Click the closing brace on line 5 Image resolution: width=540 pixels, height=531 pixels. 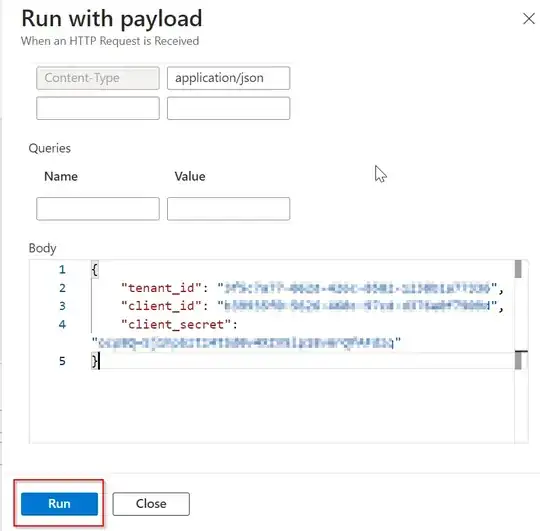(95, 361)
